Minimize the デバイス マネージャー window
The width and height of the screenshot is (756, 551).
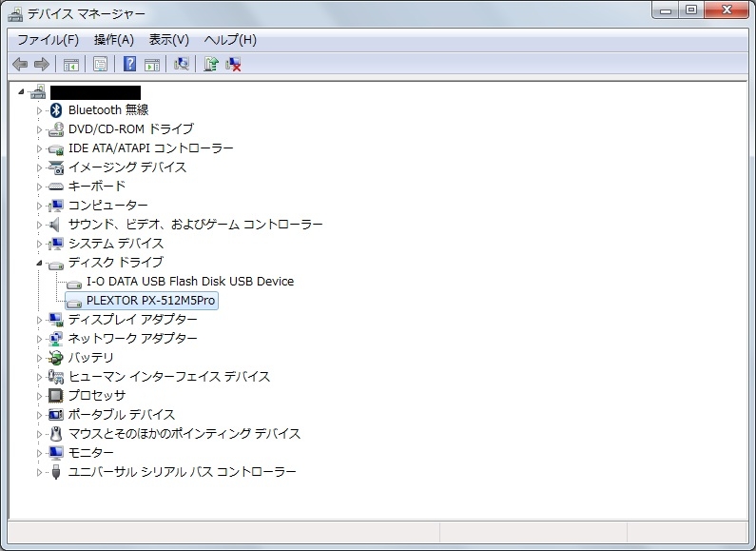(666, 10)
